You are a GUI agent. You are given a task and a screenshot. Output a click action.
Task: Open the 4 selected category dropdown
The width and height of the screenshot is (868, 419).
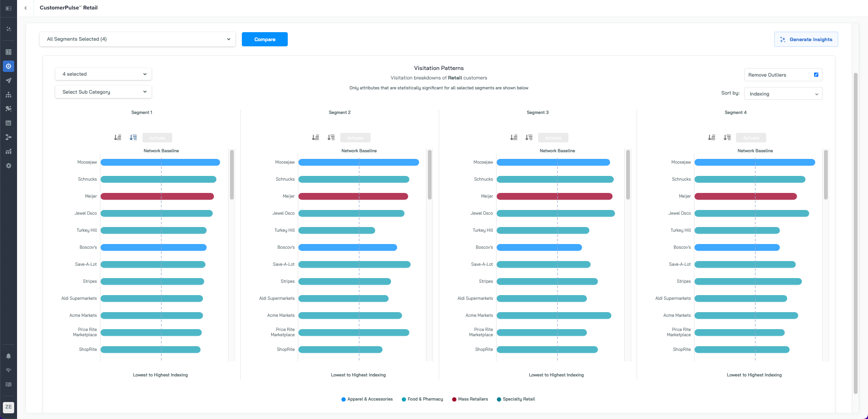point(103,74)
